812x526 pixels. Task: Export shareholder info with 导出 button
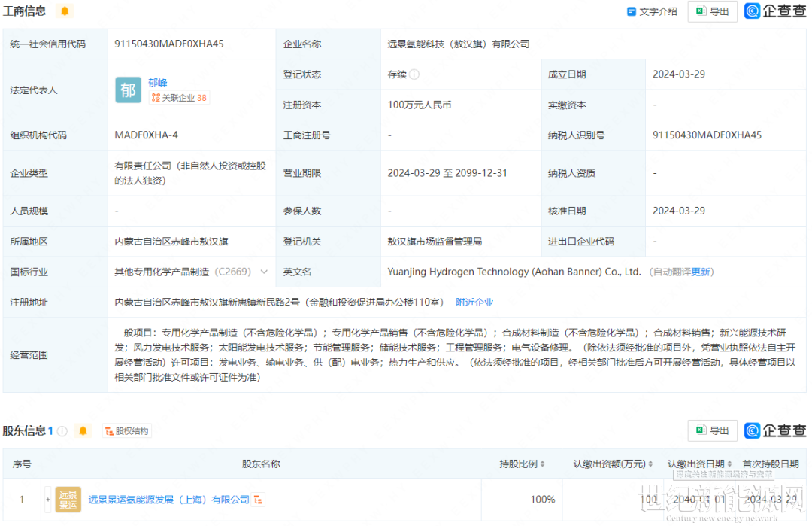(712, 430)
